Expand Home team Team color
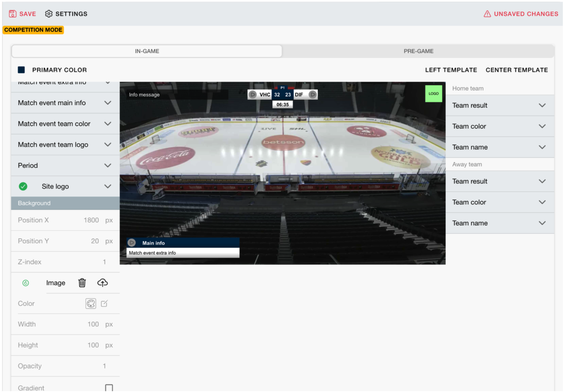 point(500,126)
